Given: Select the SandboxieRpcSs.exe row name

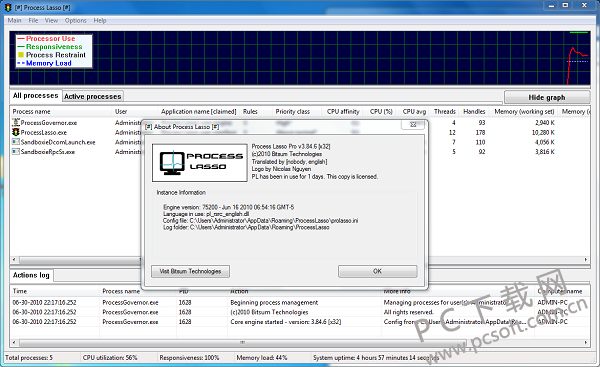Looking at the screenshot, I should click(48, 152).
